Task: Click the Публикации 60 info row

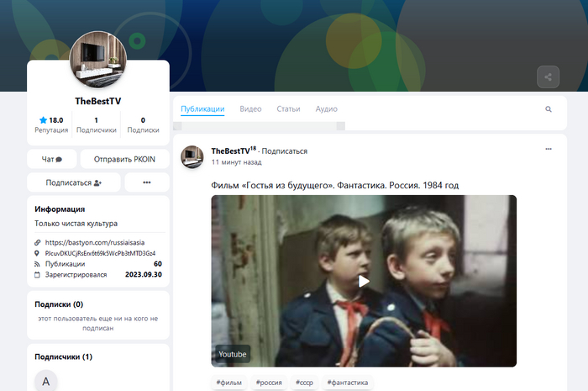Action: [x=98, y=264]
